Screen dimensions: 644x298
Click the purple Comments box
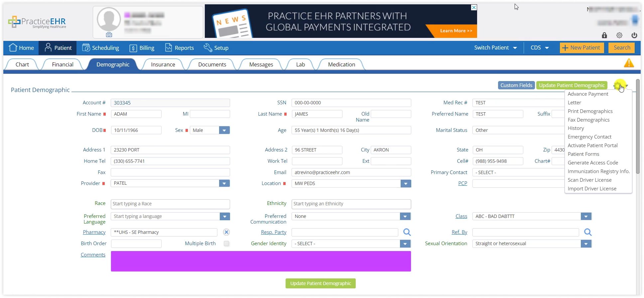tap(261, 261)
